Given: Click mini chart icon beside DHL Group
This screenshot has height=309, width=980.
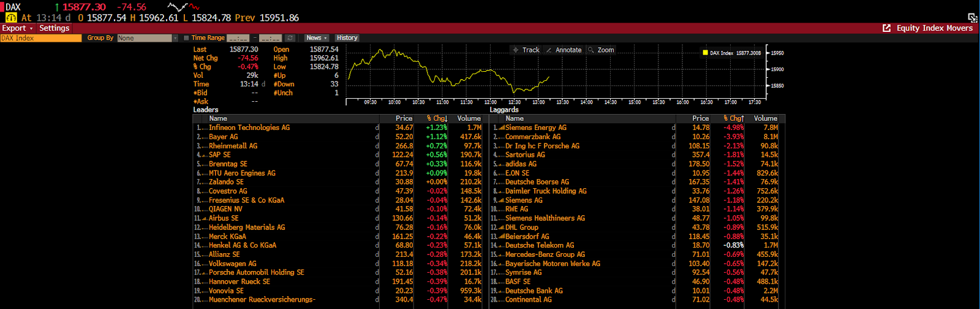Looking at the screenshot, I should [502, 227].
